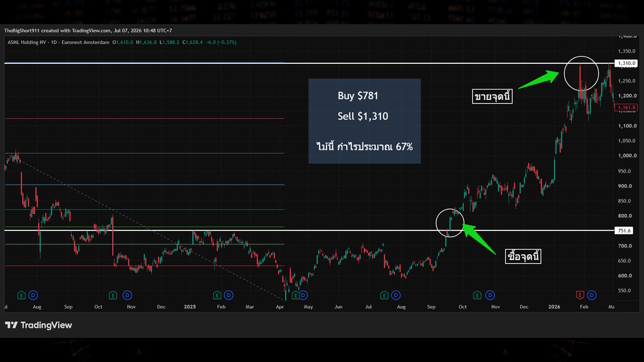This screenshot has width=644, height=362.
Task: Select the dividend D marker at Feb 2025
Action: (228, 295)
